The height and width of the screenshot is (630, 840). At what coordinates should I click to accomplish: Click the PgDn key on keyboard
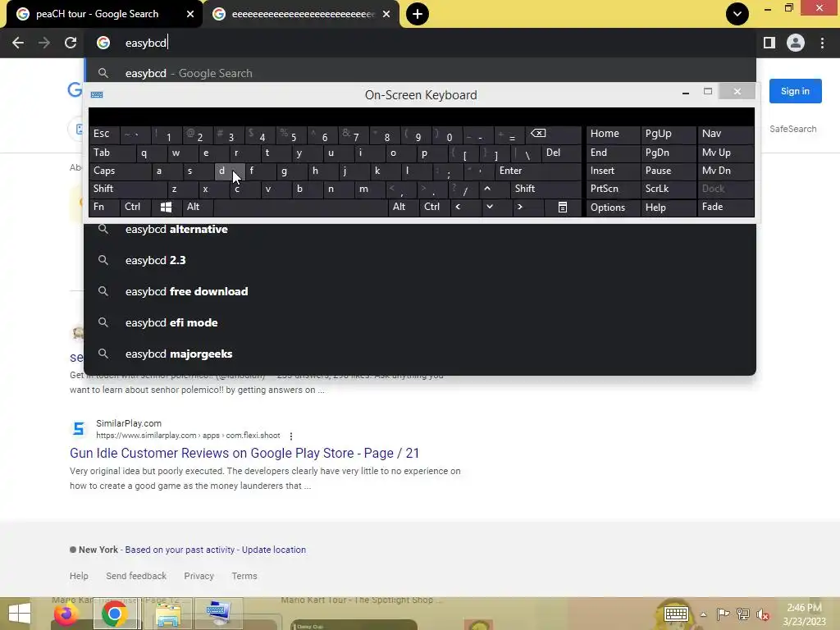[x=669, y=153]
